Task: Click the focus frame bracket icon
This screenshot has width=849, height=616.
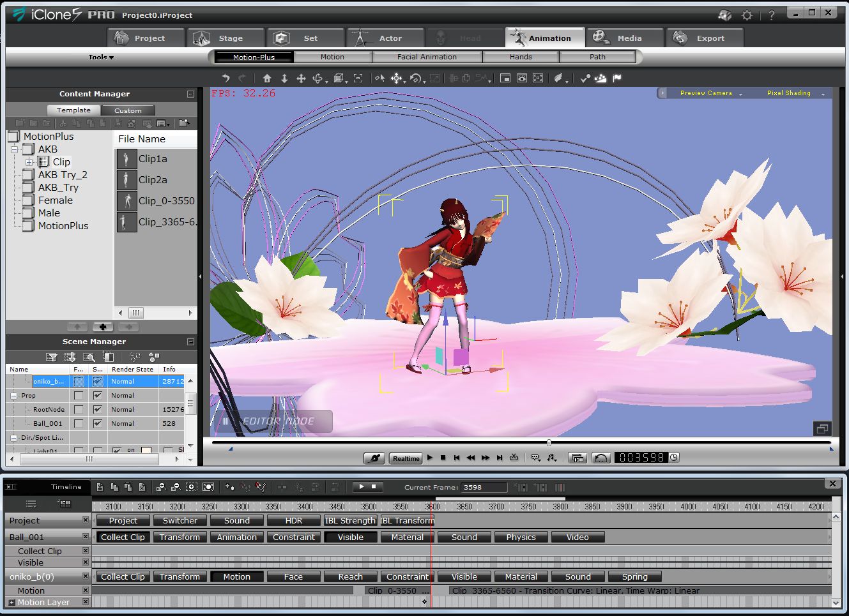Action: pyautogui.click(x=358, y=78)
